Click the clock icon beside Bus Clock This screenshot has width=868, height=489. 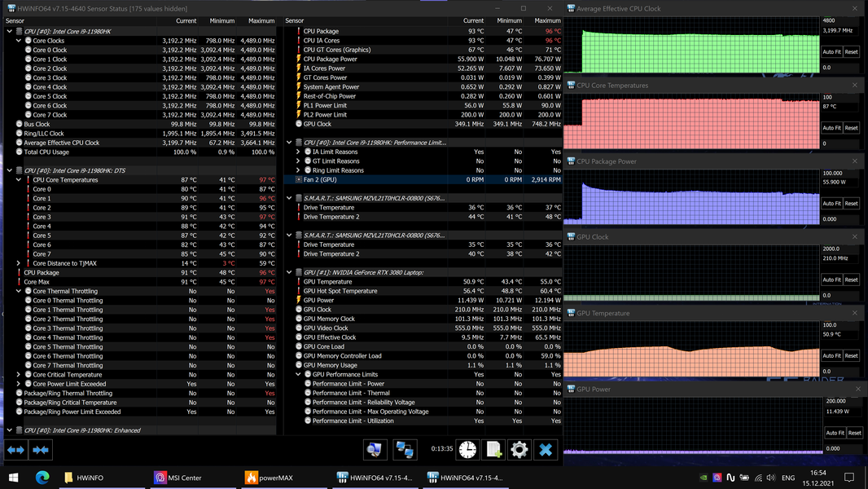19,124
